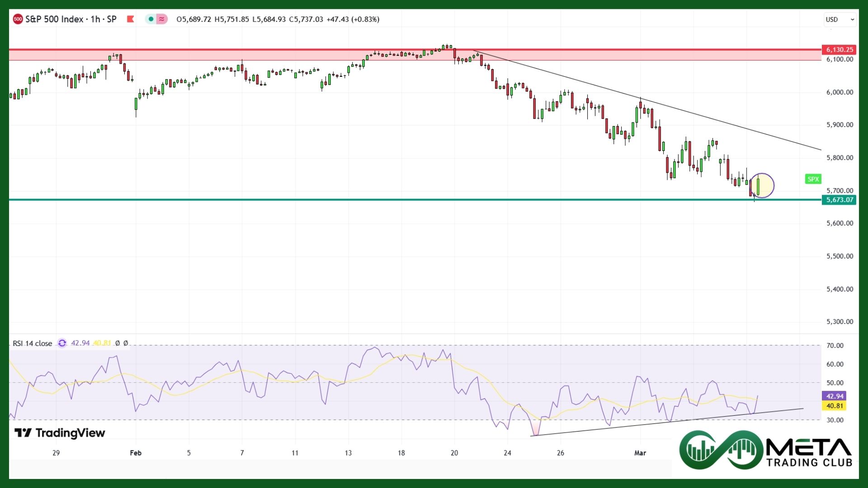Click the 5,400.00 price axis label
868x488 pixels.
coord(840,289)
